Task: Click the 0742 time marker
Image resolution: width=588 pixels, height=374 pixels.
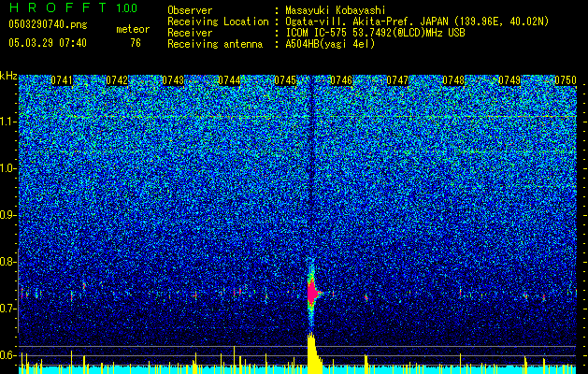Action: pos(117,80)
